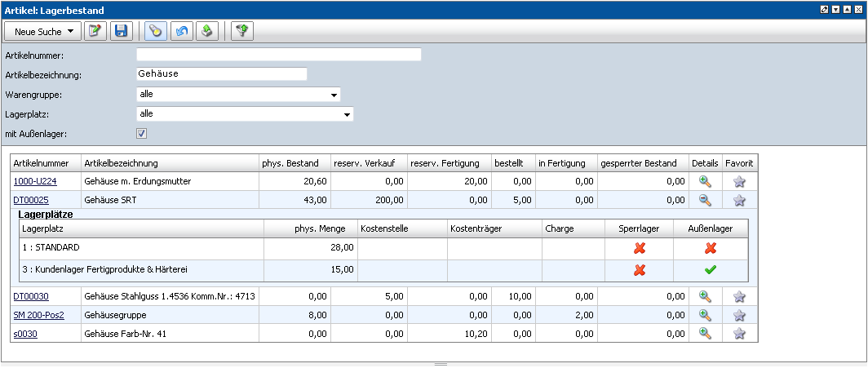Open article link s0030
Image resolution: width=868 pixels, height=368 pixels.
coord(25,333)
